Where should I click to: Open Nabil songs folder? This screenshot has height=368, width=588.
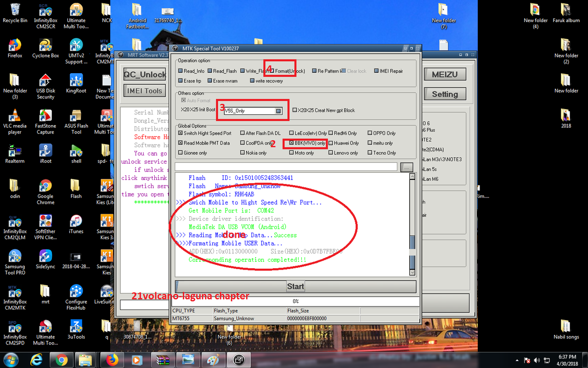coord(566,329)
